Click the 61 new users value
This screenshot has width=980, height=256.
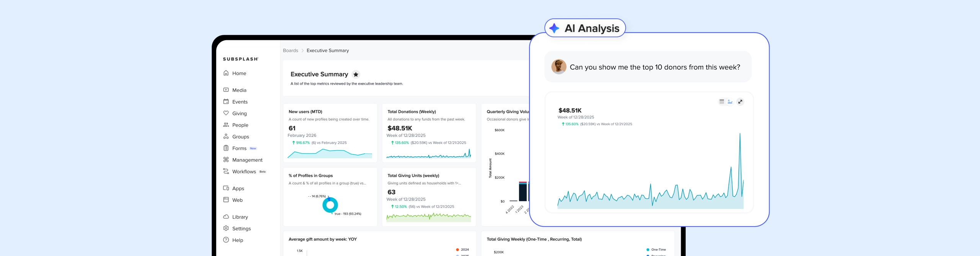292,128
